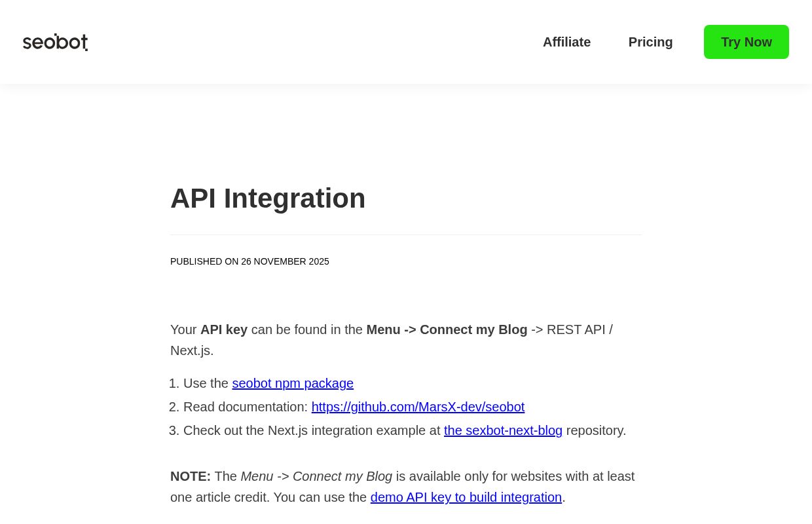This screenshot has width=812, height=524.
Task: Click the bold "API key" text
Action: coord(224,329)
